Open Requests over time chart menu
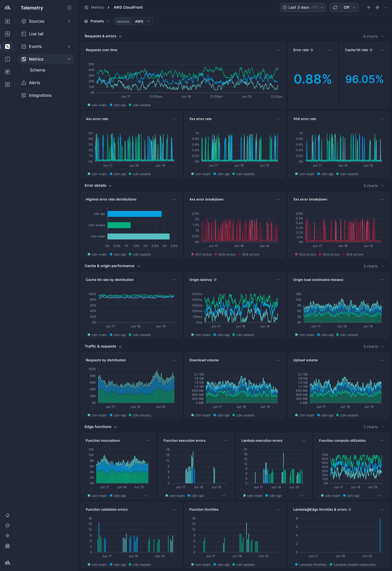The image size is (392, 571). click(x=278, y=50)
